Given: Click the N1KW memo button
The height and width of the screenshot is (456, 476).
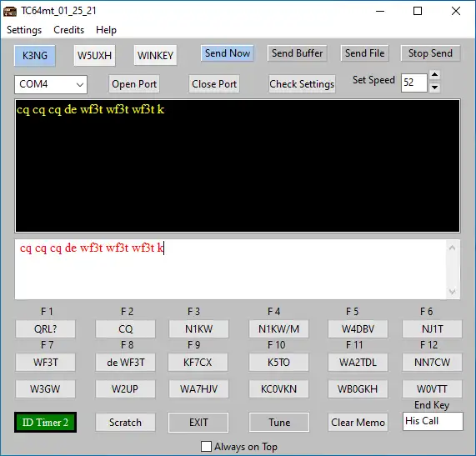Looking at the screenshot, I should tap(199, 328).
